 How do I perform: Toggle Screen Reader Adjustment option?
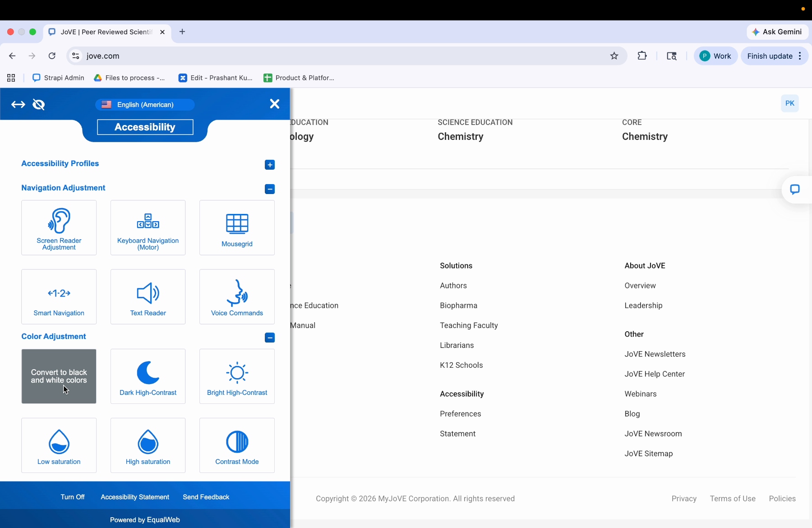pos(59,228)
